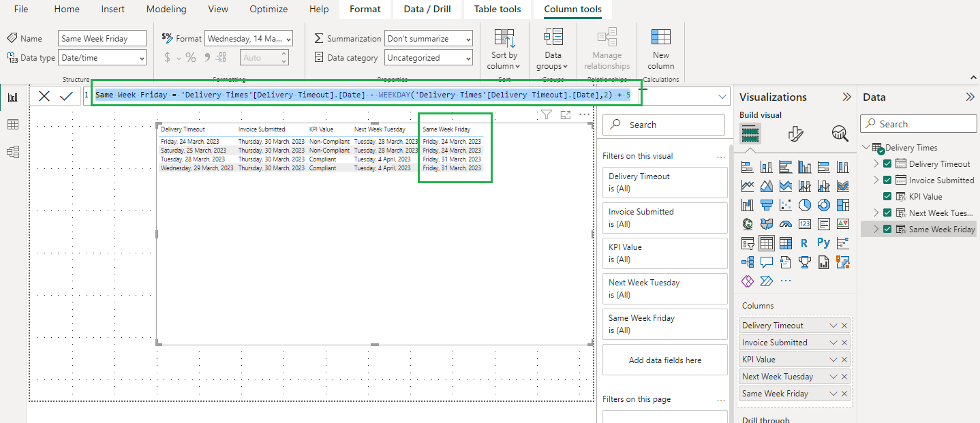Collapse the Visualizations pane
This screenshot has height=423, width=980.
(x=847, y=97)
